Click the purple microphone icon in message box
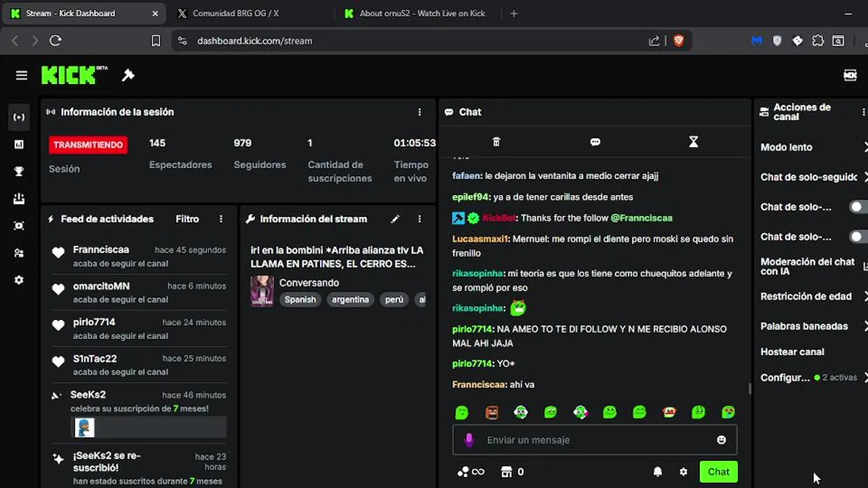 click(469, 440)
